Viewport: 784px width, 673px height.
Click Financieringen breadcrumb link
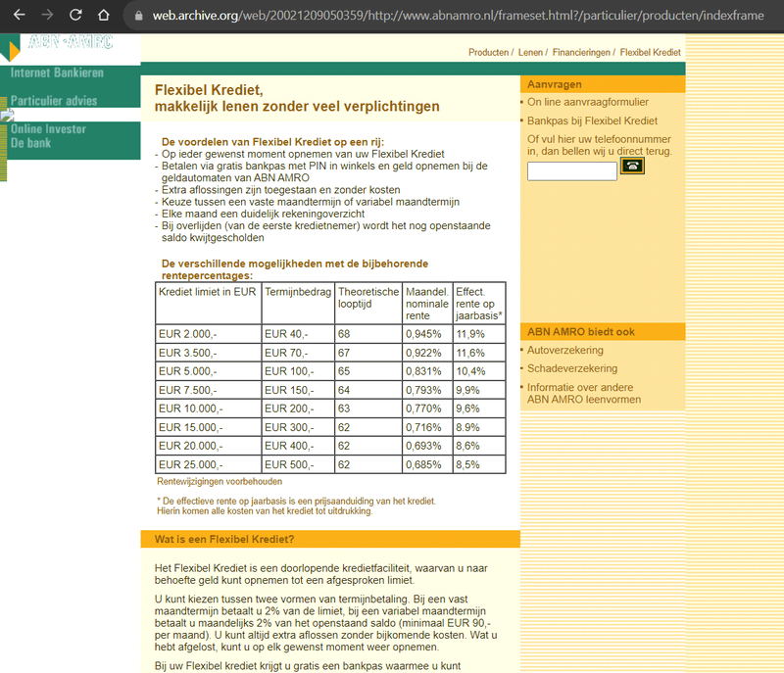581,53
